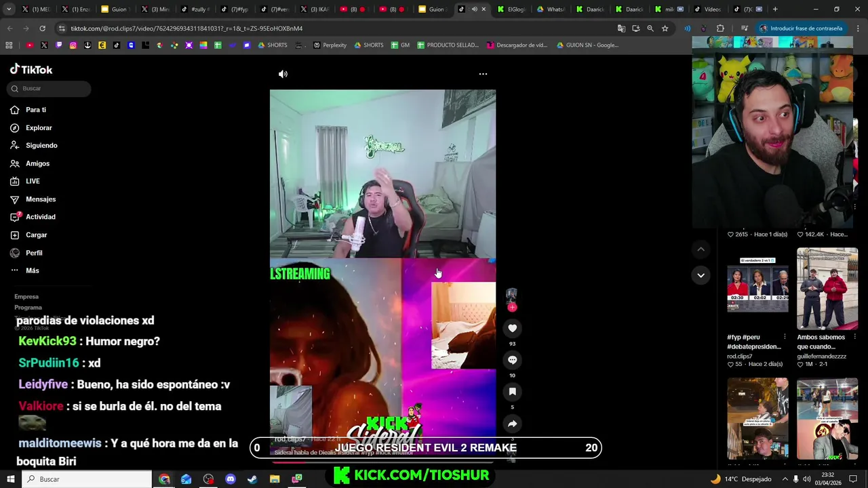The height and width of the screenshot is (488, 868).
Task: Switch to the ElGlogl Kick tab
Action: point(512,9)
